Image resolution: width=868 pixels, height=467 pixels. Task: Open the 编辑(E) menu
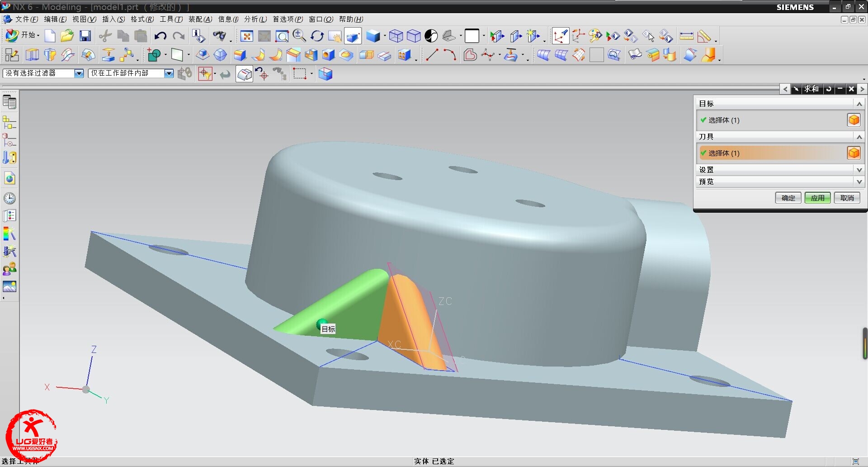click(55, 19)
